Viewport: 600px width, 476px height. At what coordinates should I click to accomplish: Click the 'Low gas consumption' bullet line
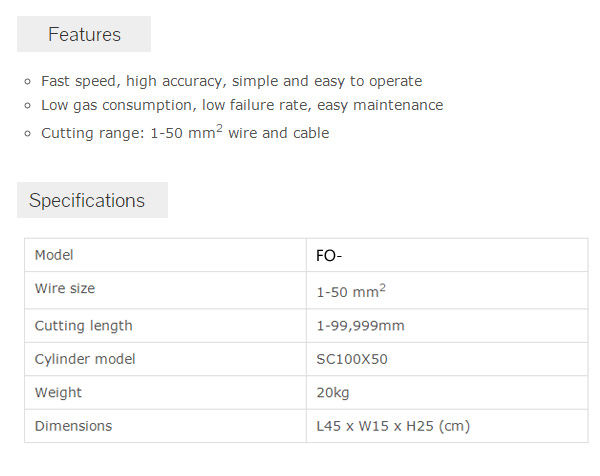(x=242, y=105)
